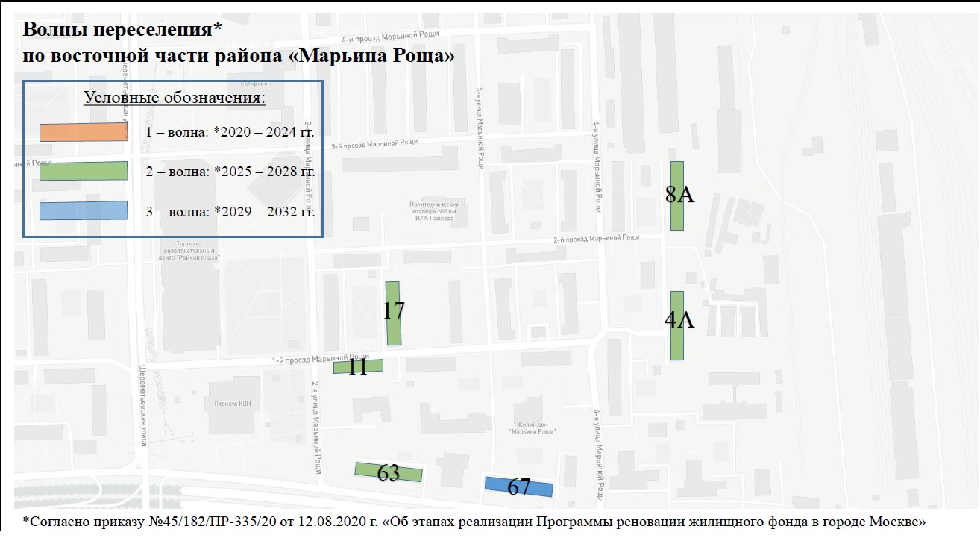Click the 'Жилой дом Марьина Роща' map label
This screenshot has height=538, width=980.
click(x=532, y=428)
